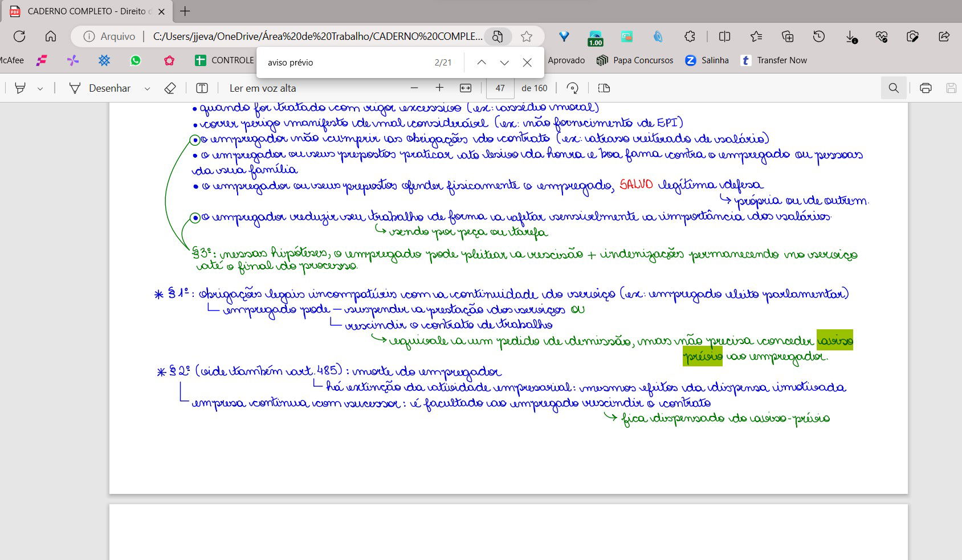Open the browser Downloads icon
Screen dimensions: 962x560
850,37
